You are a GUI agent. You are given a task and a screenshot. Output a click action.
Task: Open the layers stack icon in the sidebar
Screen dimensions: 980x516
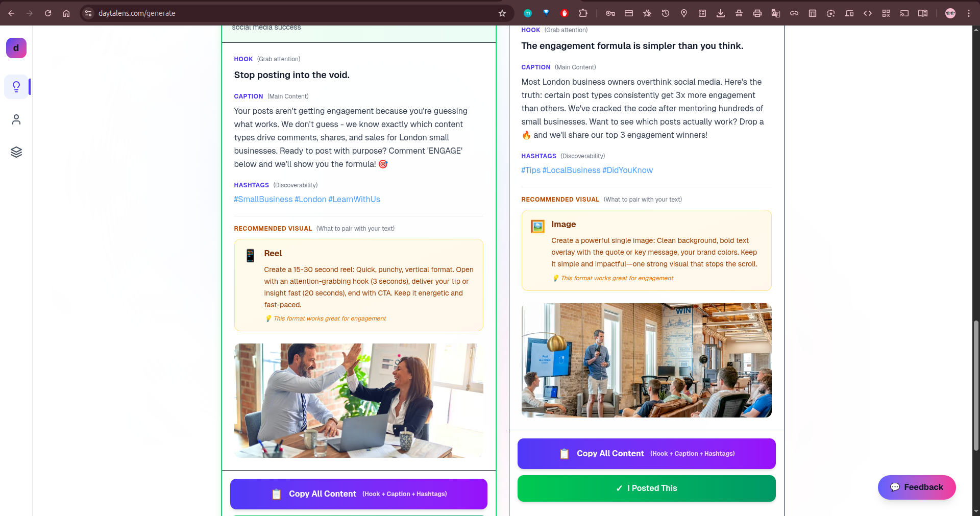[16, 152]
